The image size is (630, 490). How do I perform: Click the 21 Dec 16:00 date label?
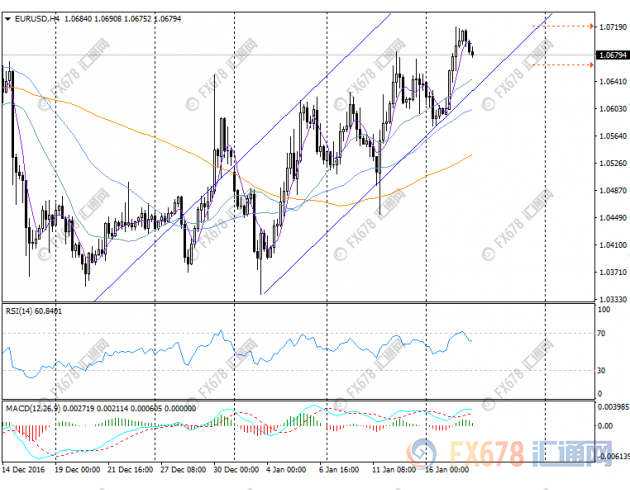131,468
